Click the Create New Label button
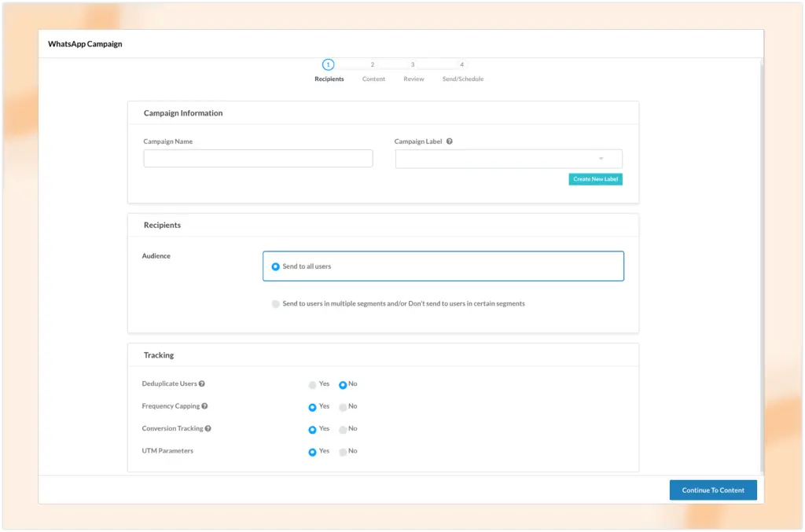This screenshot has height=532, width=805. 595,179
